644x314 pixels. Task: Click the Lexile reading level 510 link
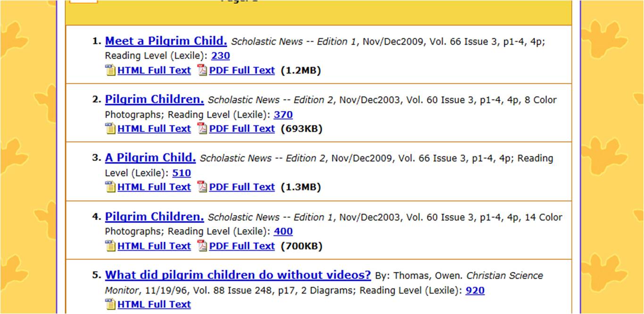pyautogui.click(x=182, y=173)
